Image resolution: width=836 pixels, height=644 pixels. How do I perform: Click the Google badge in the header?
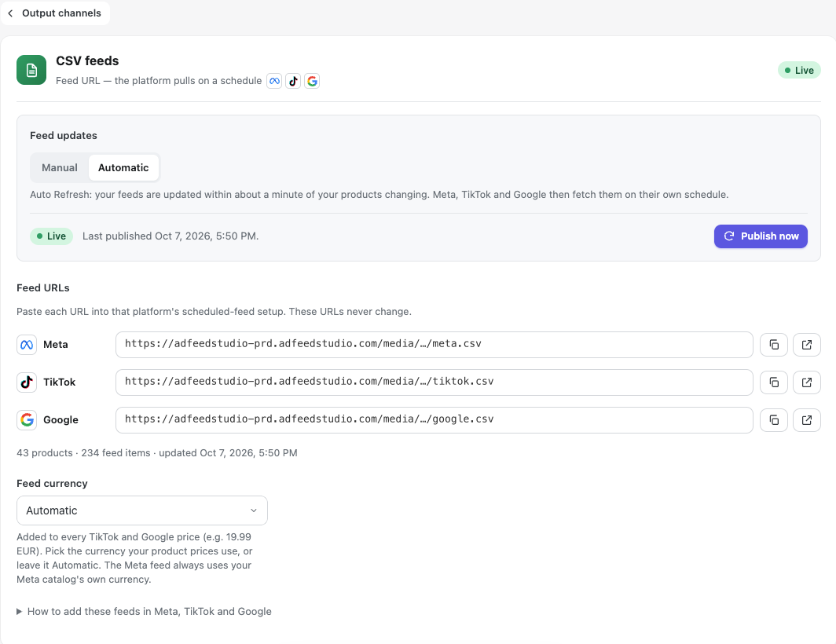pyautogui.click(x=312, y=81)
